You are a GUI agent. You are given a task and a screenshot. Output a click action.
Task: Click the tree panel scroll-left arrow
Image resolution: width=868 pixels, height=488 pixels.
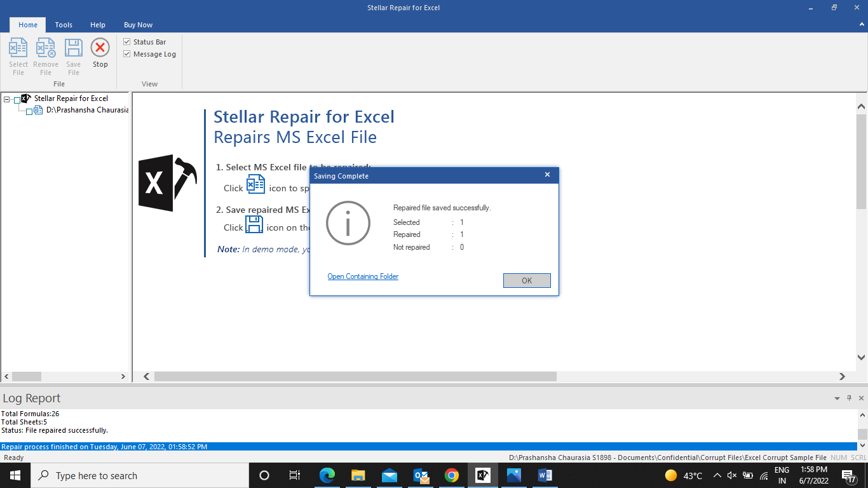click(x=6, y=377)
